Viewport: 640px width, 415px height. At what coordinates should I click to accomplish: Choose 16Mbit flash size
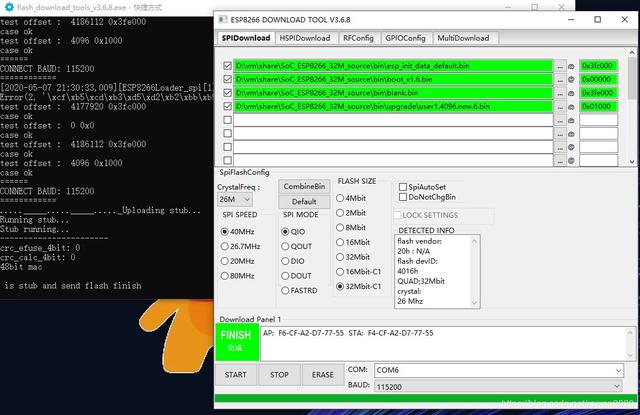tap(353, 242)
